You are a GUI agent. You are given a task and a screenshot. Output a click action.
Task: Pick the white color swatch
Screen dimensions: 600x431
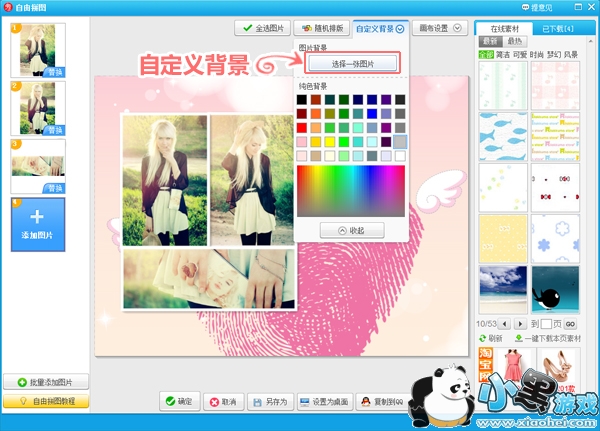400,156
